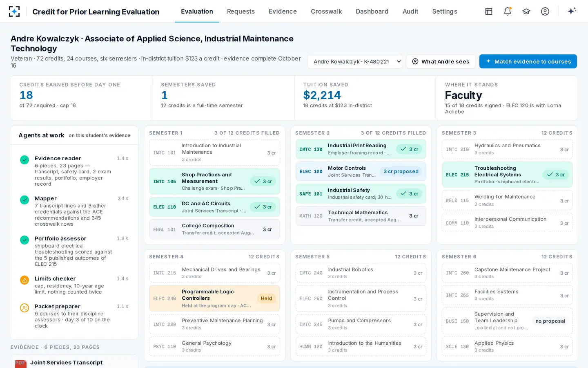This screenshot has width=588, height=368.
Task: Click the sparkle assistant icon
Action: click(572, 11)
